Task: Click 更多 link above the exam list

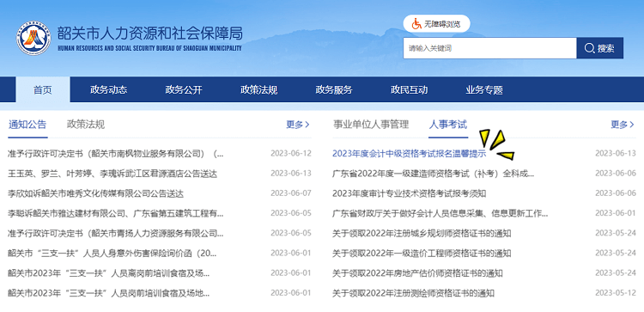Action: pyautogui.click(x=623, y=125)
